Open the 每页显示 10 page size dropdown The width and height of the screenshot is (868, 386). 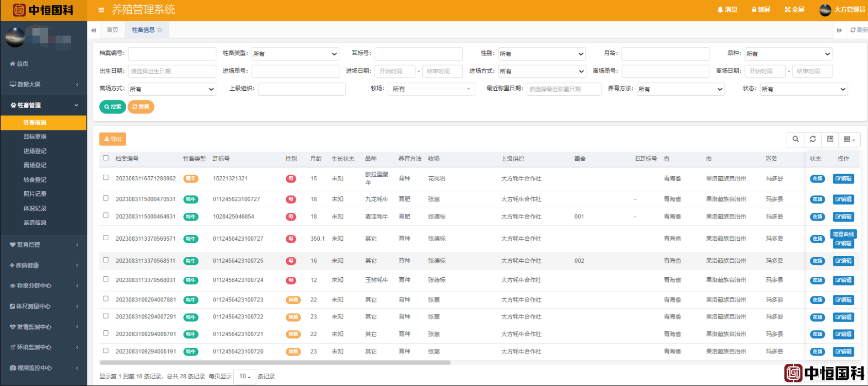point(245,377)
